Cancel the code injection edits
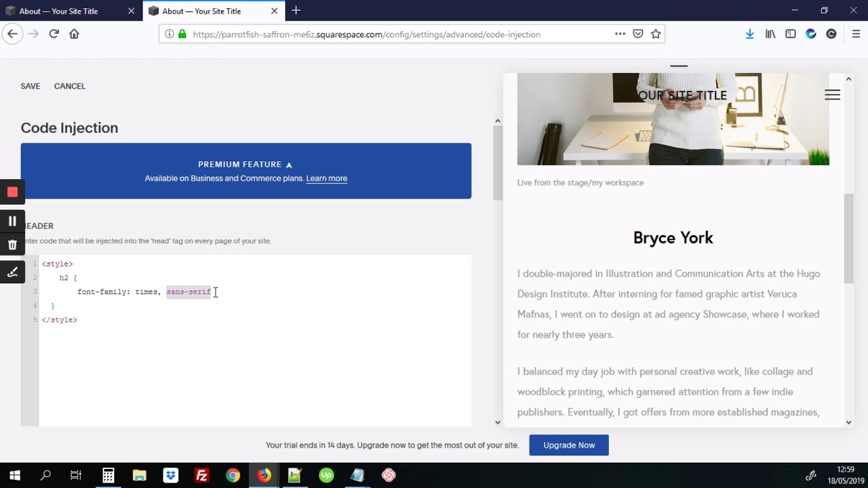The height and width of the screenshot is (488, 868). pos(70,86)
